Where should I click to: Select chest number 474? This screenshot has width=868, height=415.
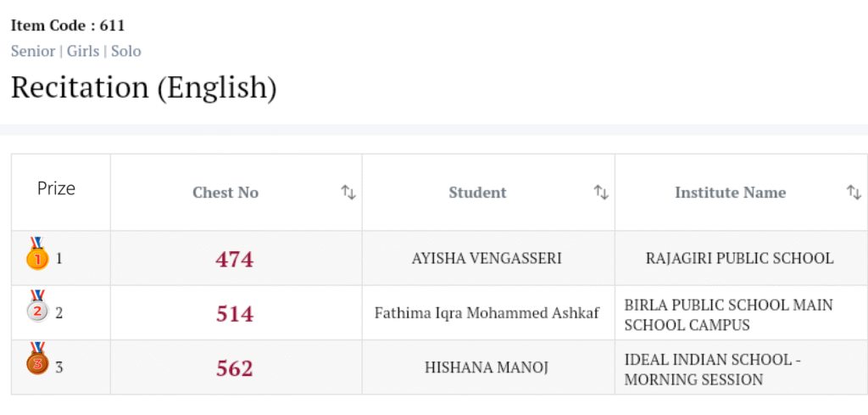[x=235, y=259]
